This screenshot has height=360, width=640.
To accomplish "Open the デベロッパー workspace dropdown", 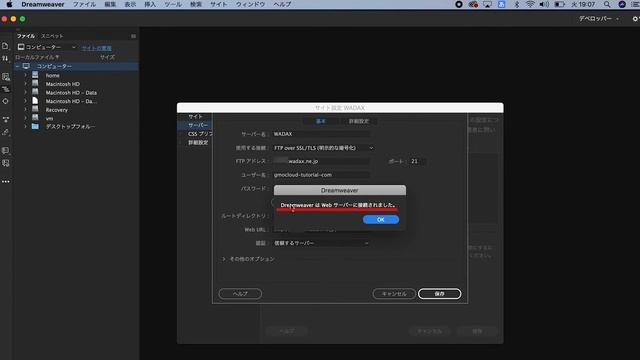I will [598, 19].
